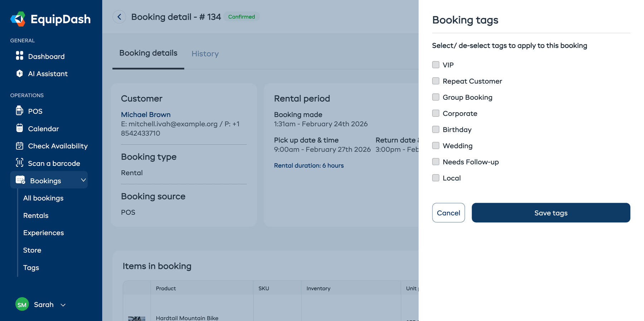The image size is (644, 321).
Task: Click the Dashboard label in sidebar
Action: click(47, 56)
